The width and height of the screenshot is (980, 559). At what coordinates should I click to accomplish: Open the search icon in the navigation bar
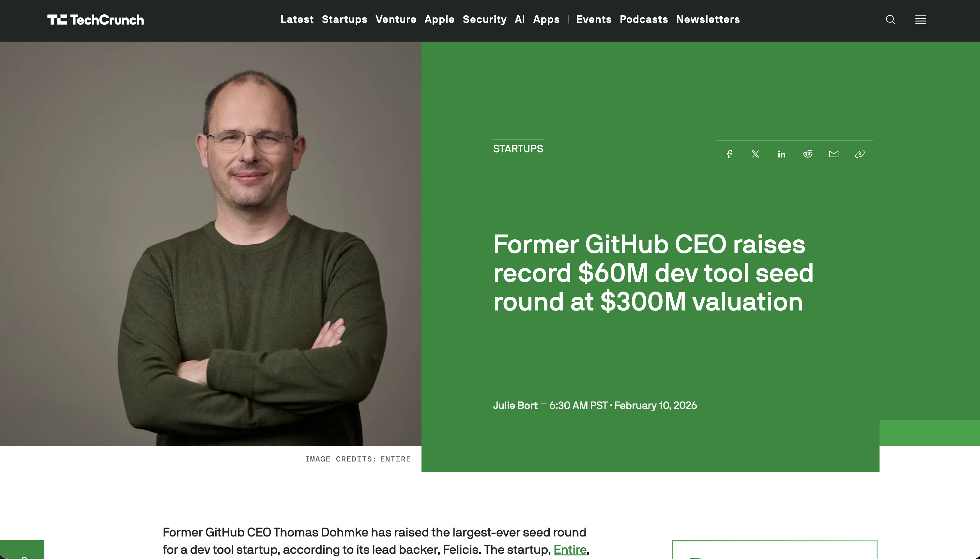890,20
